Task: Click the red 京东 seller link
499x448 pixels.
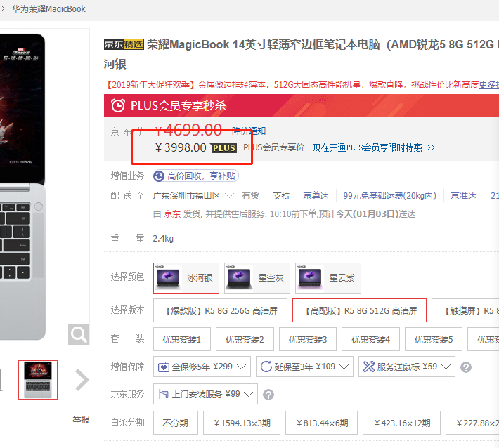Action: pos(172,214)
